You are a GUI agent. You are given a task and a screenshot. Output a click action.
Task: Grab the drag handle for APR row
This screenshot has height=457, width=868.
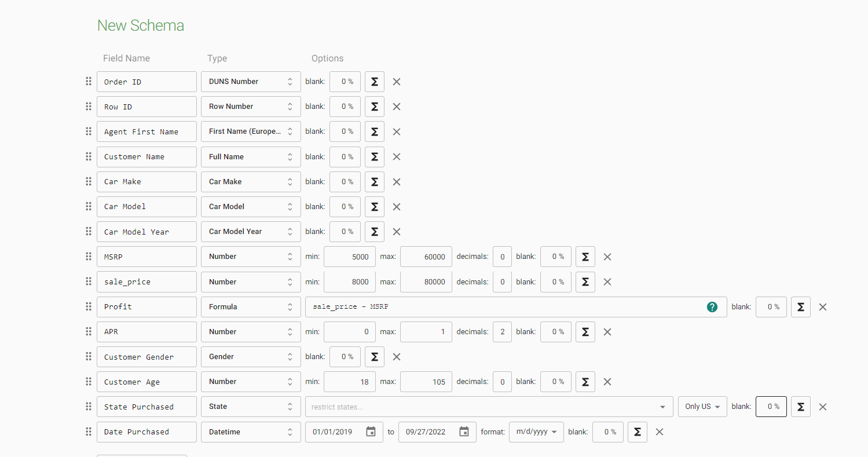pyautogui.click(x=89, y=331)
